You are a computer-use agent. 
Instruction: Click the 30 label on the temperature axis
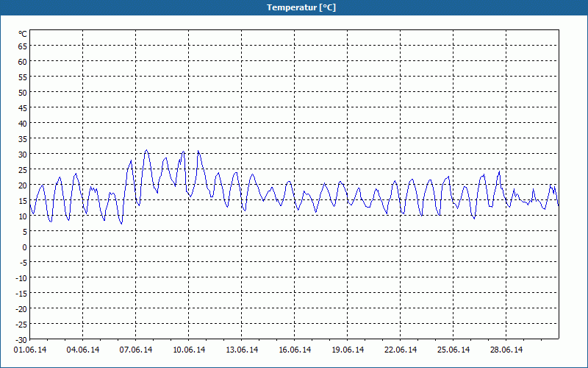pyautogui.click(x=23, y=155)
